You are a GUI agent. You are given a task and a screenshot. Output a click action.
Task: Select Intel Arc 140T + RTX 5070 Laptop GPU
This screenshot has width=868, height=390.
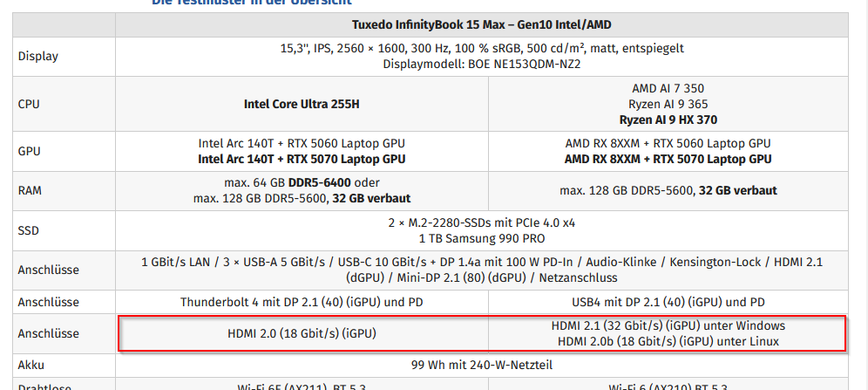coord(302,160)
